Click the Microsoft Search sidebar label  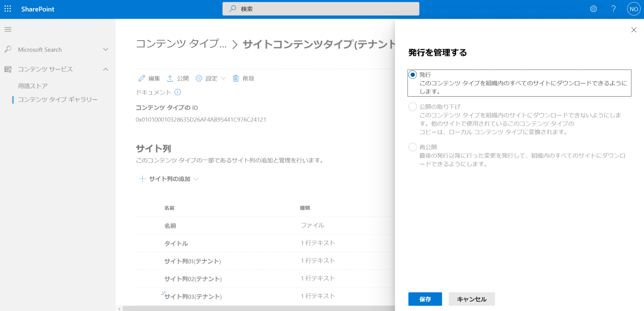click(x=40, y=49)
